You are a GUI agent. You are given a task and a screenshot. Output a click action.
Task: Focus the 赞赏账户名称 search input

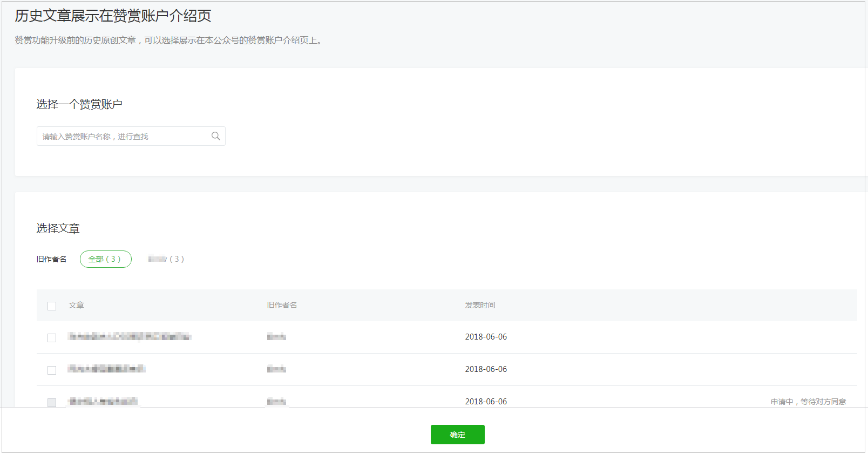coord(131,136)
